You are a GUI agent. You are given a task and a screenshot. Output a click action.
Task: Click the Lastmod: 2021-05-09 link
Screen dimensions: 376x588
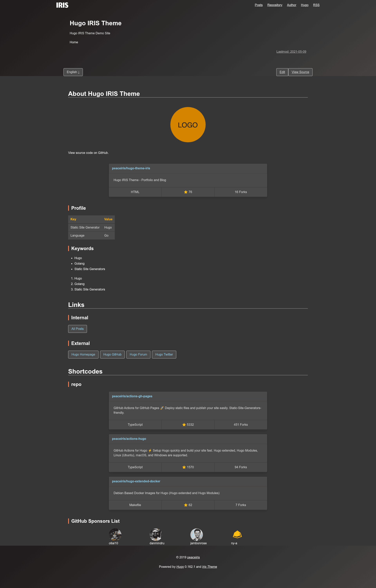[x=291, y=52]
